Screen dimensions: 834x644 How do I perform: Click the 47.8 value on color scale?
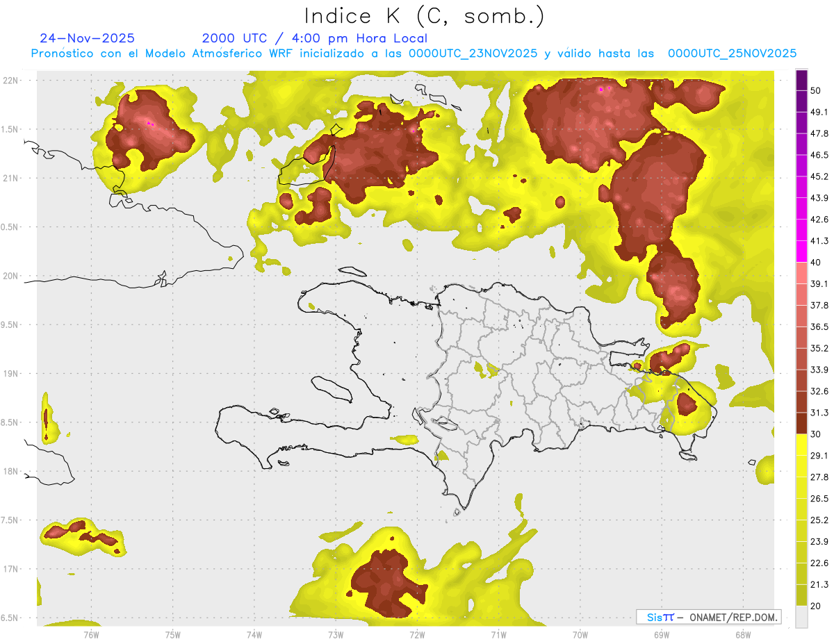(x=819, y=133)
